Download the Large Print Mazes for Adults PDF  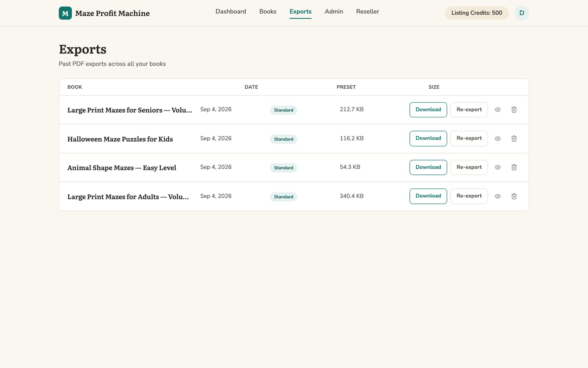pos(428,196)
